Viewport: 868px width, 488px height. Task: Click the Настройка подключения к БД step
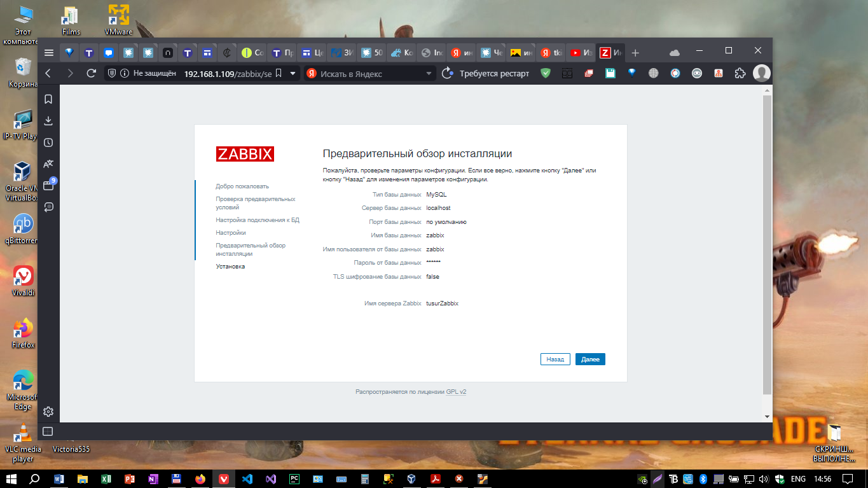[258, 220]
